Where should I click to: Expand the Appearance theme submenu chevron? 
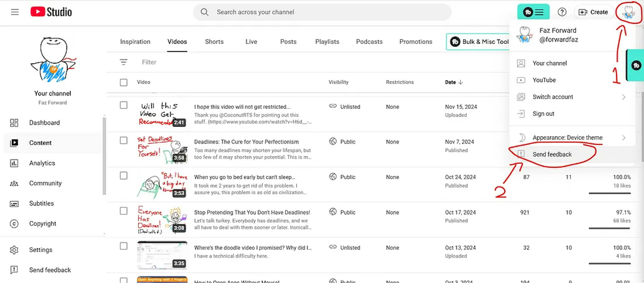click(x=624, y=137)
